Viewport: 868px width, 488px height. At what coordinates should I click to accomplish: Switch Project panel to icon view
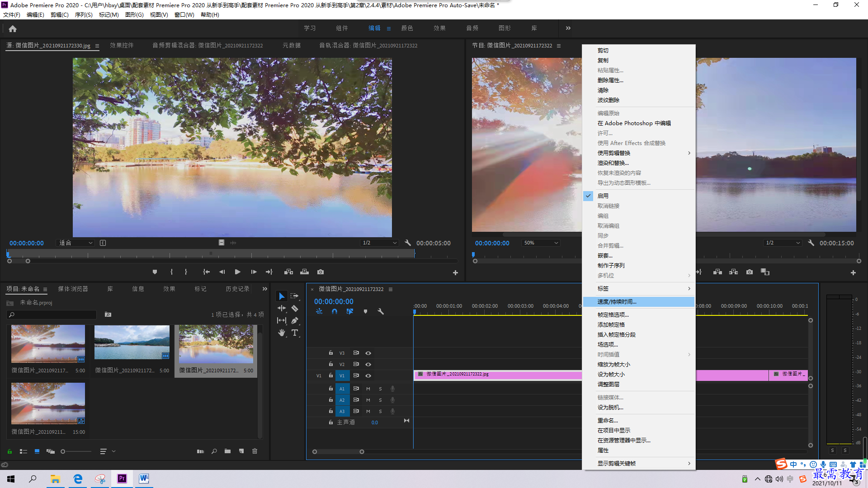click(37, 451)
